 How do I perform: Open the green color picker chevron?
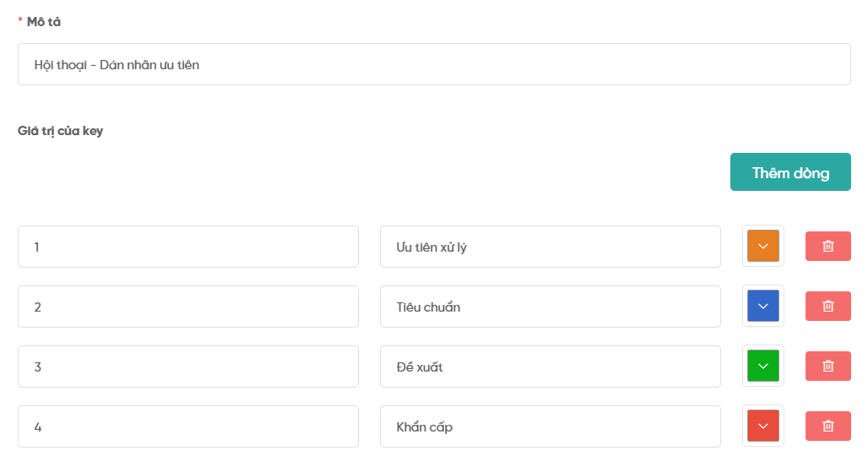tap(762, 366)
